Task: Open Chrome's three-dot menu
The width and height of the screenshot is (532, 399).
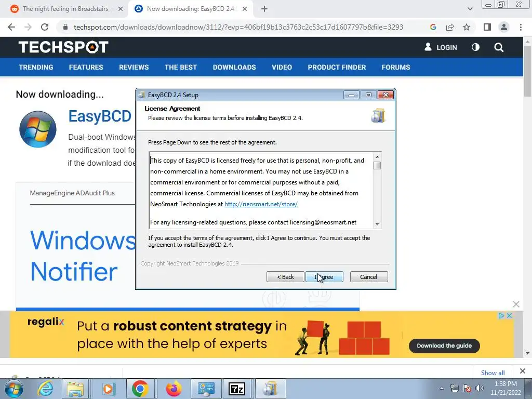Action: (521, 27)
